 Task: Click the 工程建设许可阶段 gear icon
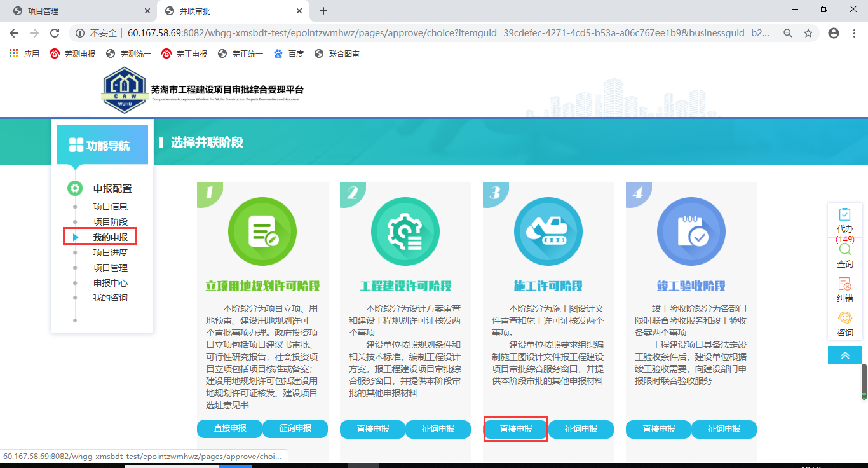point(405,231)
